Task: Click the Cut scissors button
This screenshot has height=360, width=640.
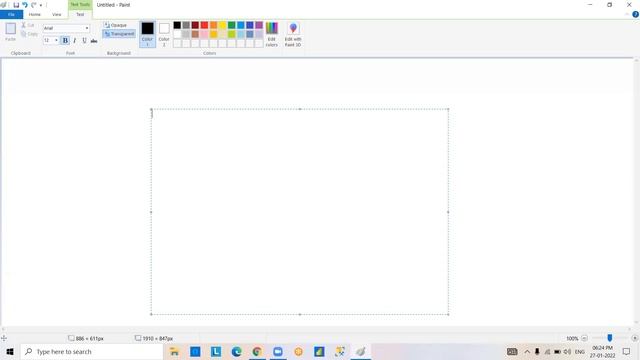Action: [x=28, y=25]
